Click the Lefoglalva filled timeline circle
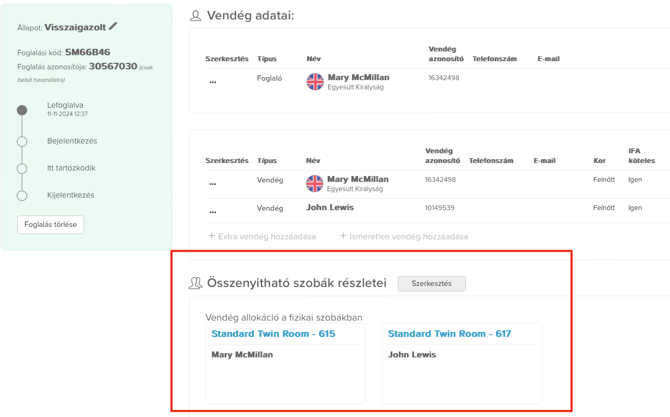The image size is (670, 417). [x=22, y=110]
